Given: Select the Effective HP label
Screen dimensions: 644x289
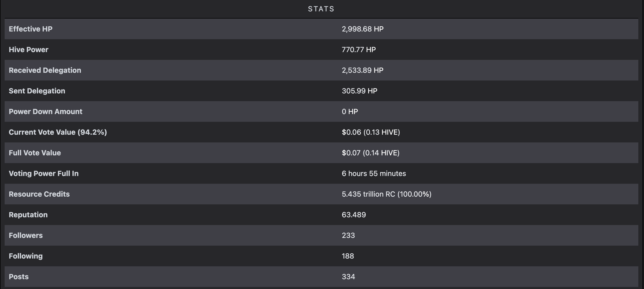Looking at the screenshot, I should pyautogui.click(x=31, y=29).
